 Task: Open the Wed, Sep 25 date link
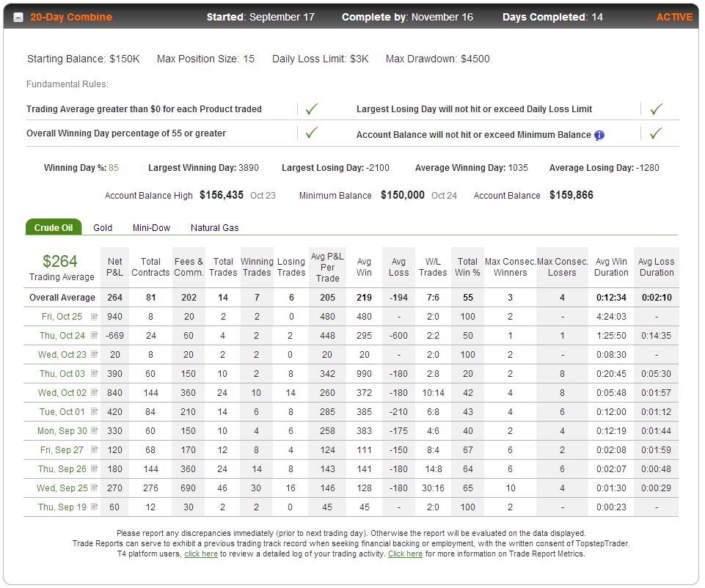(x=62, y=488)
